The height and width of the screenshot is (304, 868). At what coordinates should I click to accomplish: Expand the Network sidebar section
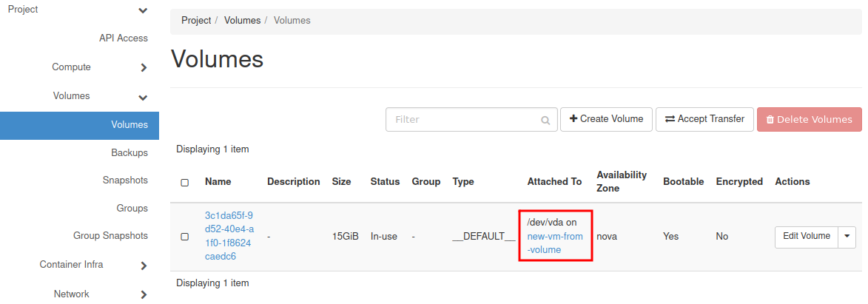143,294
